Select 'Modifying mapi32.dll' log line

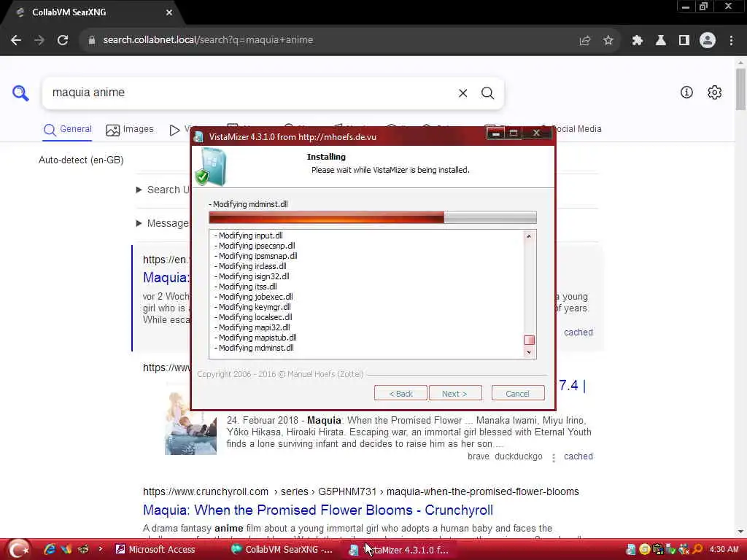coord(252,327)
